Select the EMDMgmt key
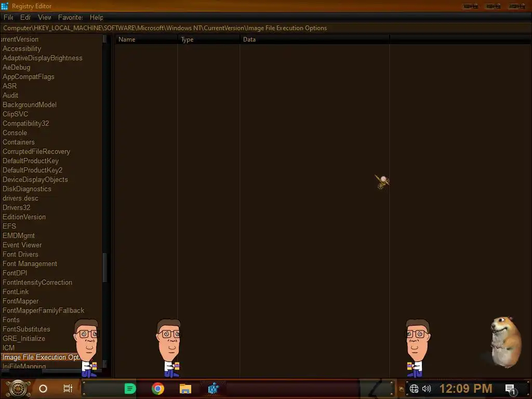This screenshot has width=532, height=399. [x=19, y=235]
